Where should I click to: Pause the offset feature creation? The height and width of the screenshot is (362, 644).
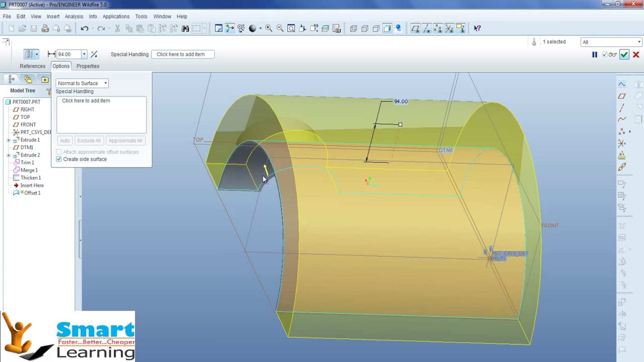point(594,54)
